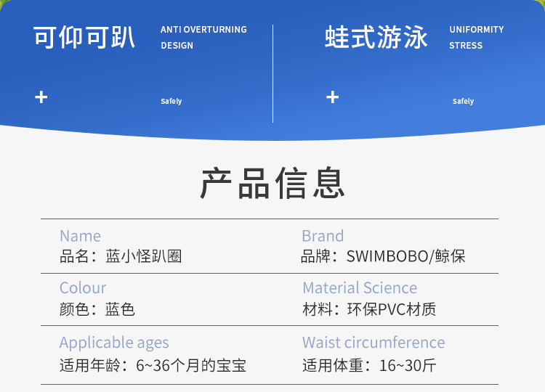Click the Brand label
Screen dimensions: 545x392
[x=323, y=236]
